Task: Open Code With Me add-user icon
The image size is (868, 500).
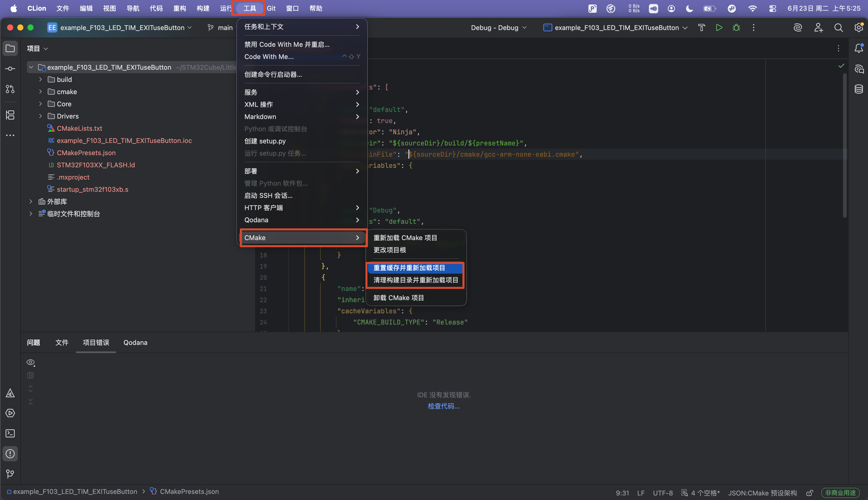Action: pyautogui.click(x=819, y=27)
